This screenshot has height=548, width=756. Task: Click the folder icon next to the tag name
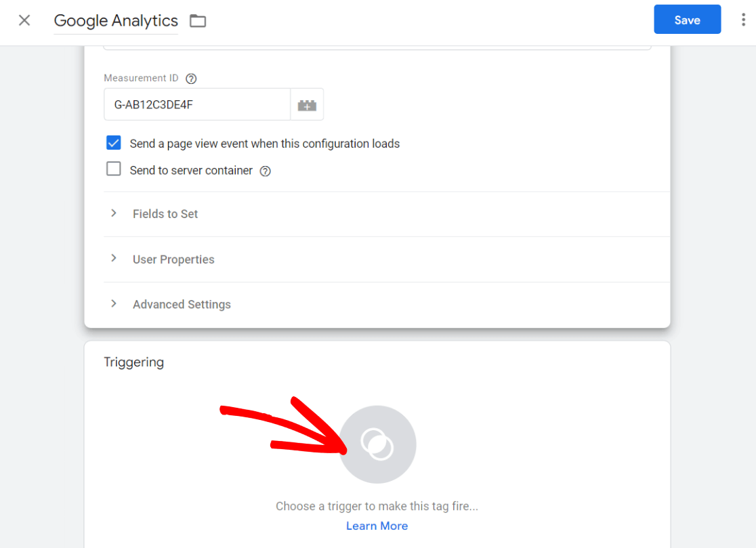(x=197, y=21)
